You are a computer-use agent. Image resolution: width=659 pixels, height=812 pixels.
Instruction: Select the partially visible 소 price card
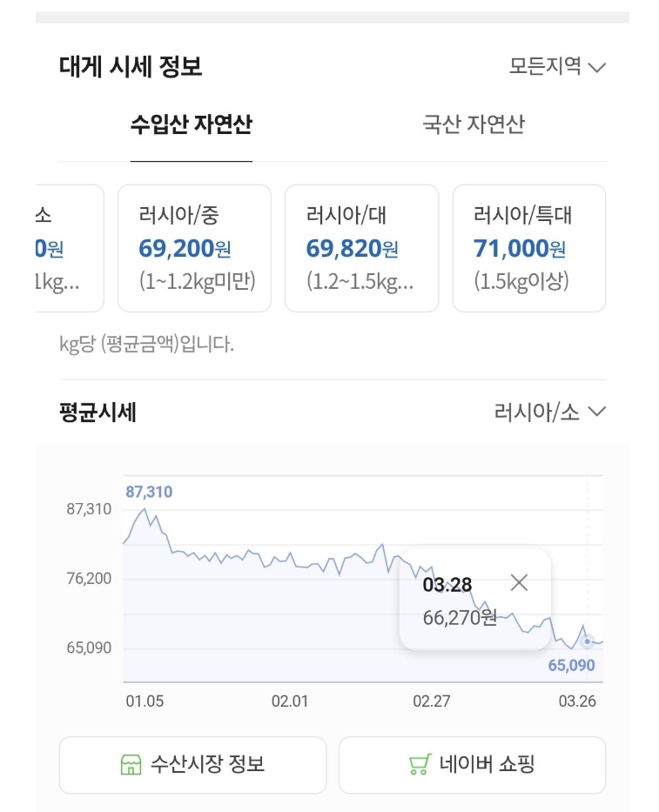[68, 248]
